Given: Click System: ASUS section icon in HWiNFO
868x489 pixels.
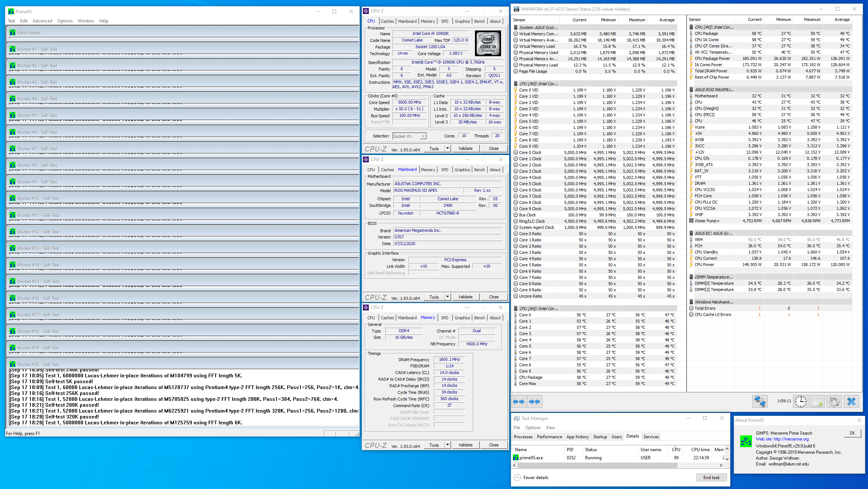Looking at the screenshot, I should coord(516,27).
